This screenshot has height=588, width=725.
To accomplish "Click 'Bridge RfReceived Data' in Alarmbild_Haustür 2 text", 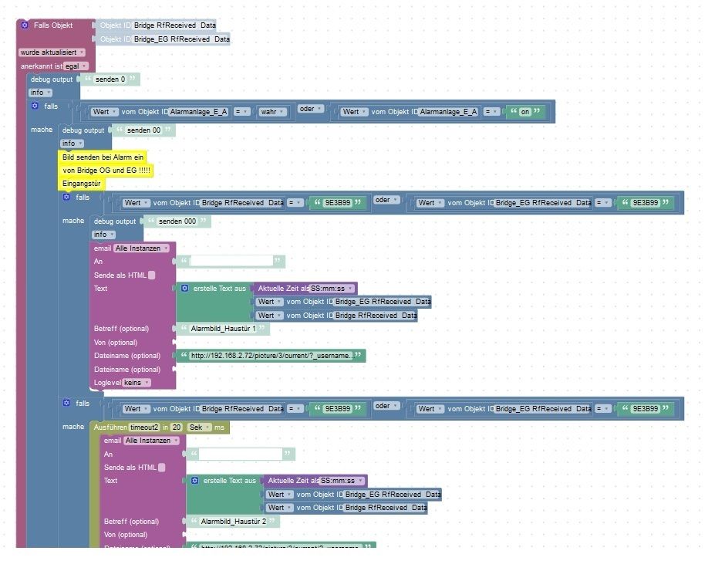I will pos(386,508).
